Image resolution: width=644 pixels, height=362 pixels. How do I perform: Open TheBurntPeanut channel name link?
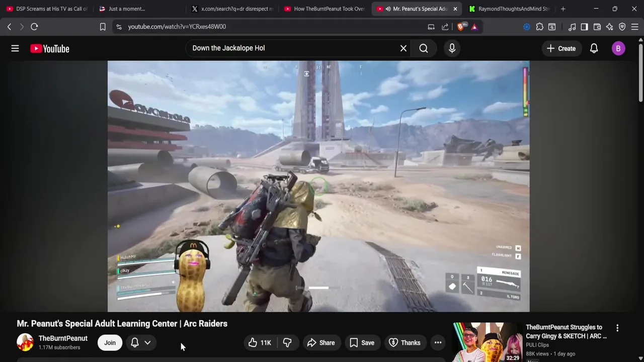(63, 338)
